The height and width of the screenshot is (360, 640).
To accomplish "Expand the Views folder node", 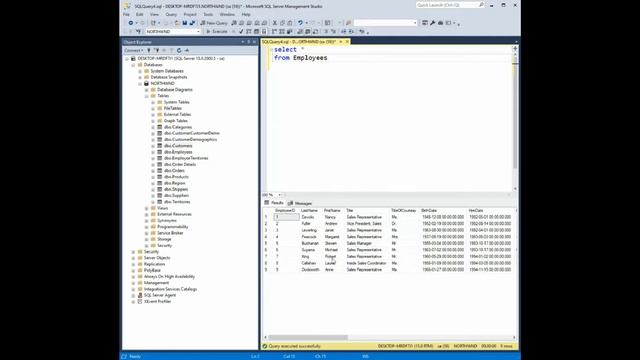I will (147, 208).
